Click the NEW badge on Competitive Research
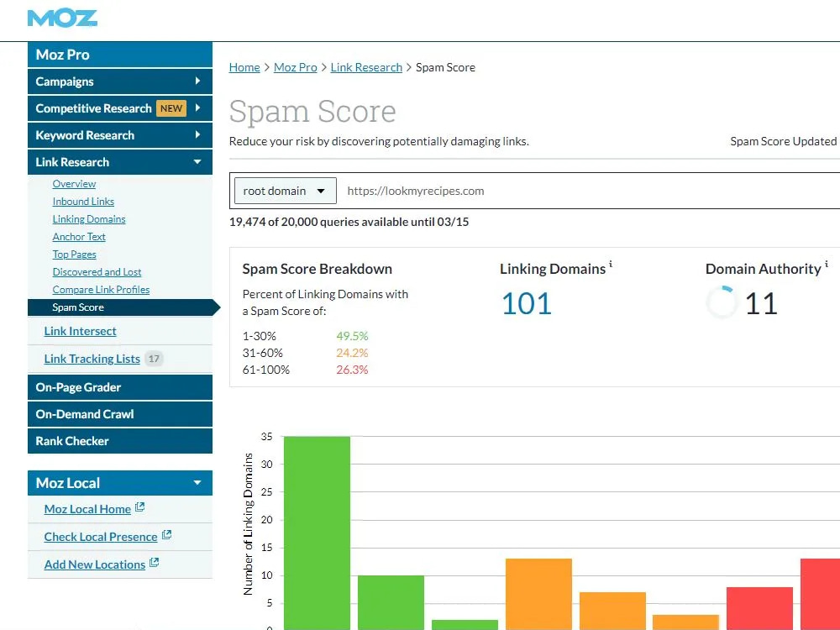 (x=171, y=108)
